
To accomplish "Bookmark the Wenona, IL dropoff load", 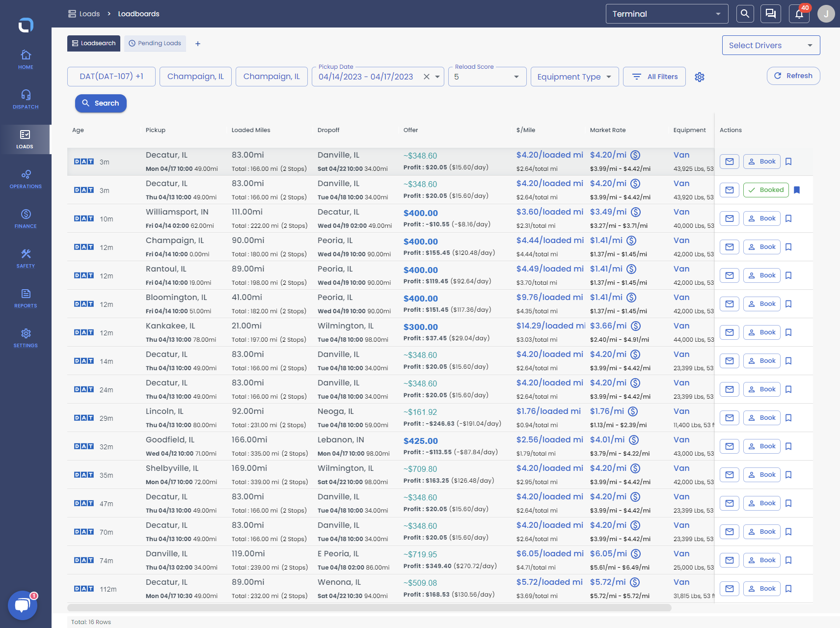I will click(x=788, y=589).
